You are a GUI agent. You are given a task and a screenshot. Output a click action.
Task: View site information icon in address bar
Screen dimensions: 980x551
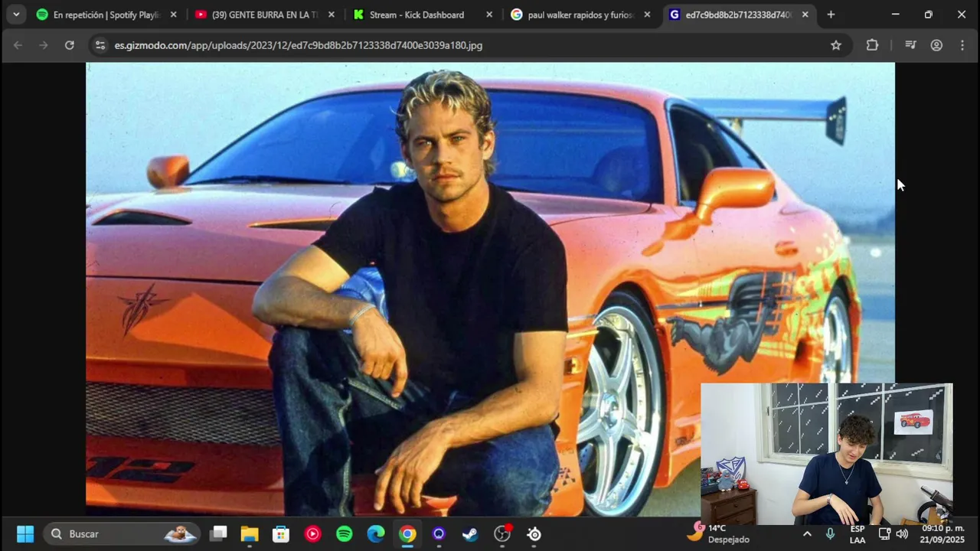100,45
